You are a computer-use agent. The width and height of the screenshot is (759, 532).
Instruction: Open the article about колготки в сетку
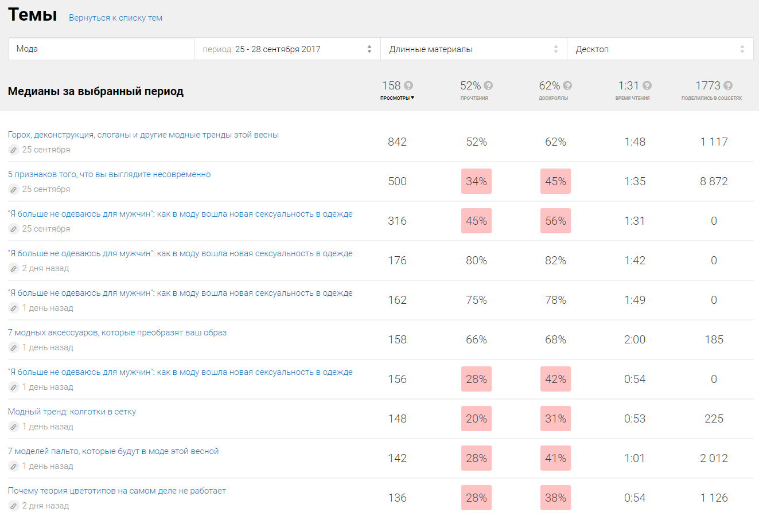(x=72, y=412)
